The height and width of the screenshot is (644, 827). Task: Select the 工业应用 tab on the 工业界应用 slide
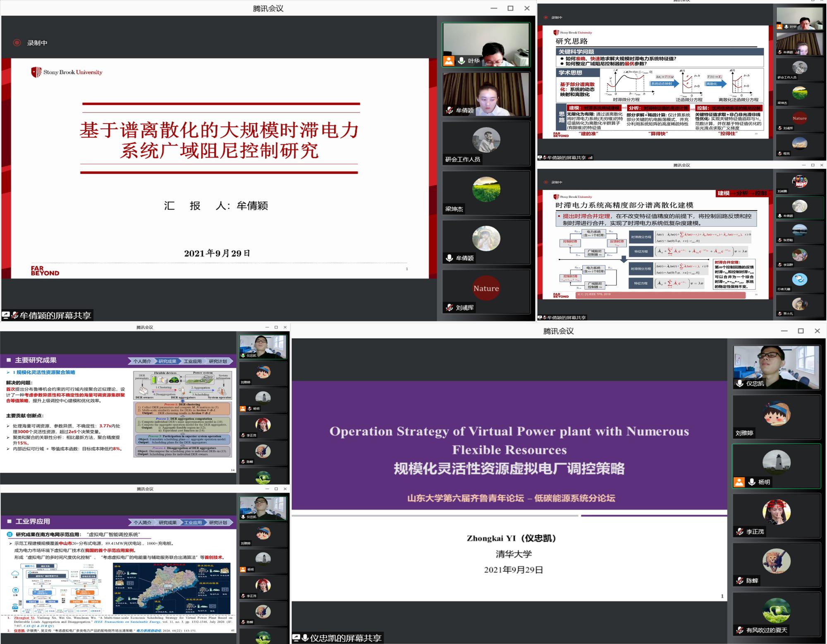tap(193, 522)
